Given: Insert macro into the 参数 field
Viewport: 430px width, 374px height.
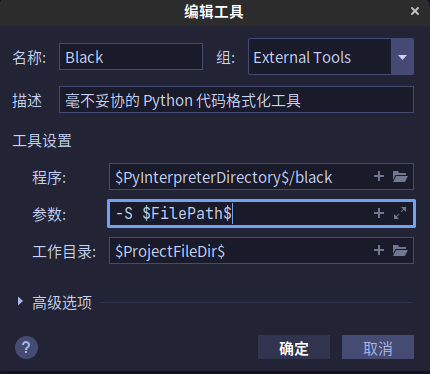Looking at the screenshot, I should coord(379,213).
